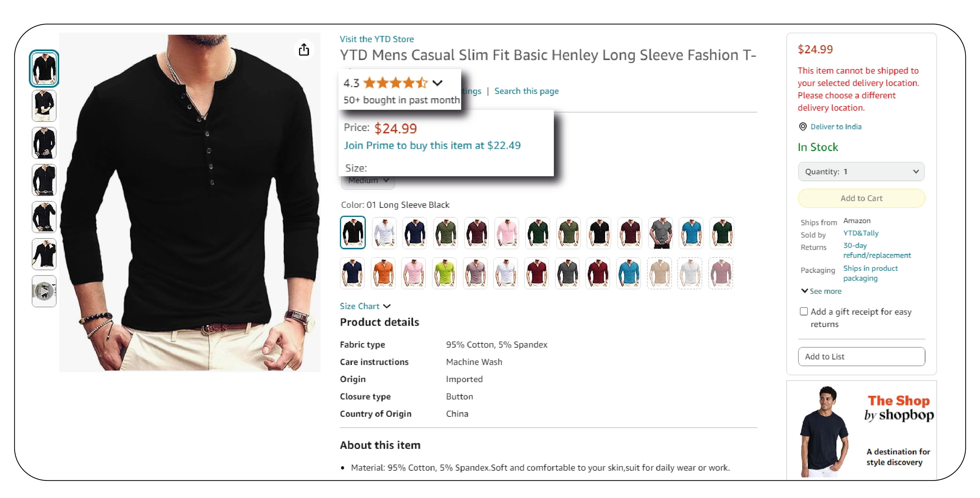Click the share icon on product image
This screenshot has width=980, height=498.
[304, 49]
